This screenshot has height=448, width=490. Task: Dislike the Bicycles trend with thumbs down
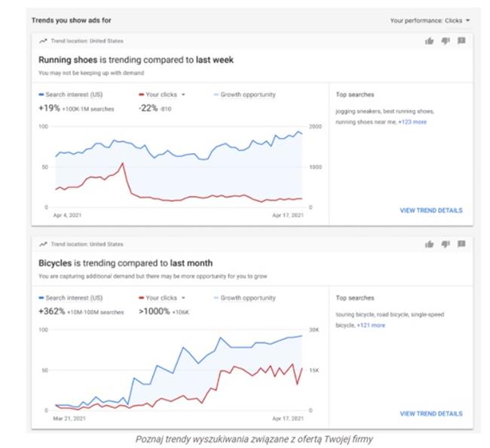446,244
